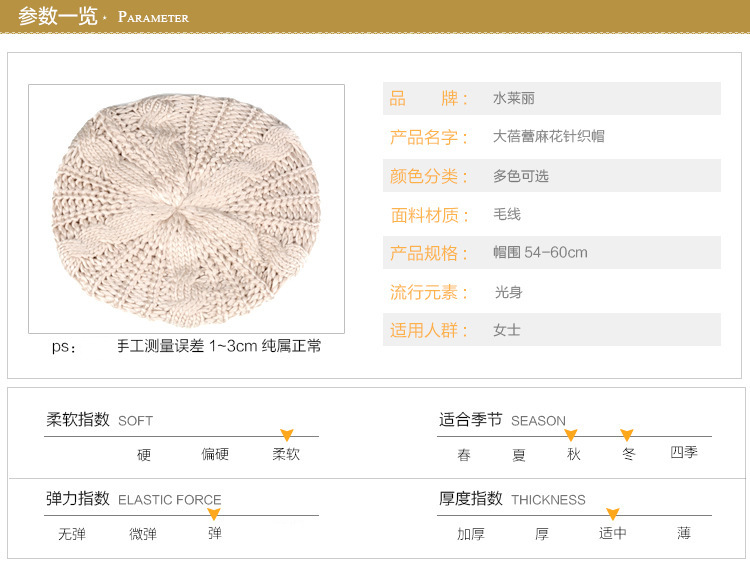Click elasticity option 无弹

point(72,534)
